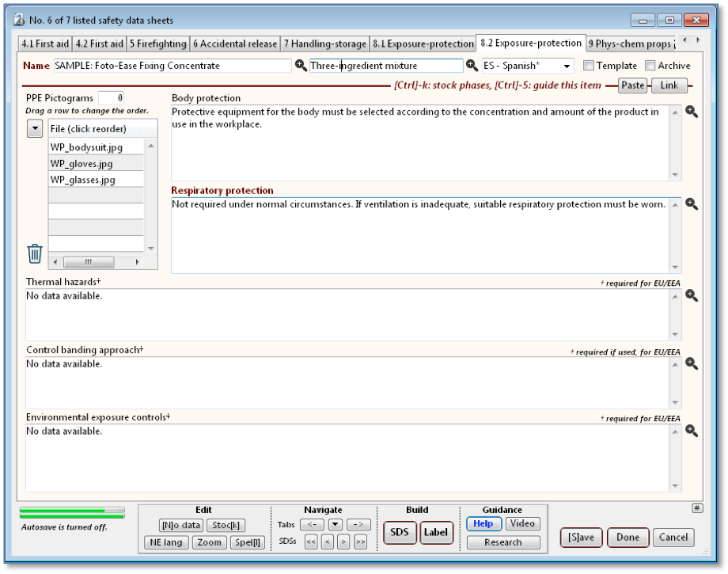Open Video guidance
Viewport: 728px width, 574px height.
click(522, 523)
